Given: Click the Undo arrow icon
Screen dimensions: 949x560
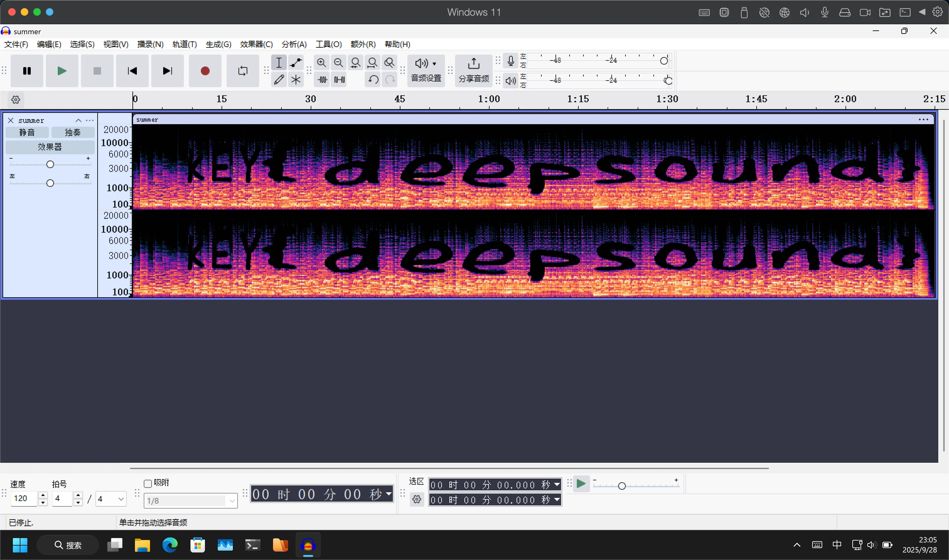Looking at the screenshot, I should tap(373, 80).
